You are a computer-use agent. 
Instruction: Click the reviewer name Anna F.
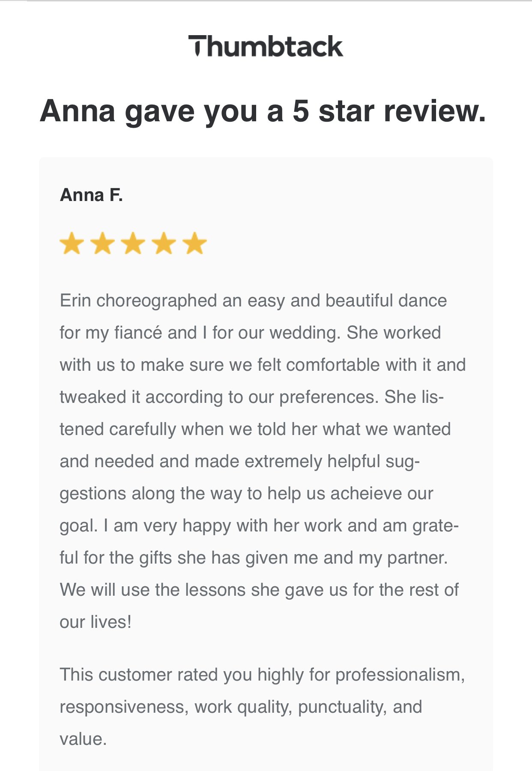(x=91, y=195)
